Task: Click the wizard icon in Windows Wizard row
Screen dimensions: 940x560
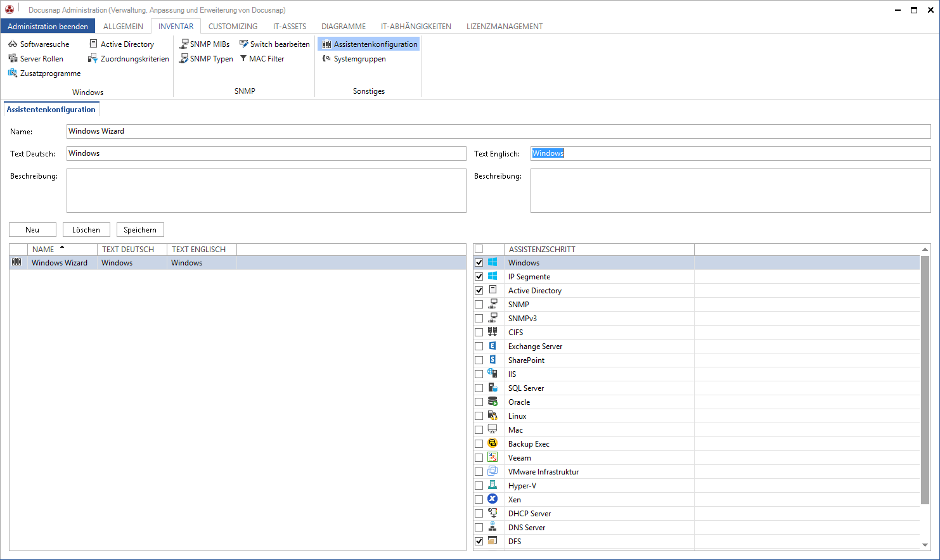Action: [x=16, y=262]
